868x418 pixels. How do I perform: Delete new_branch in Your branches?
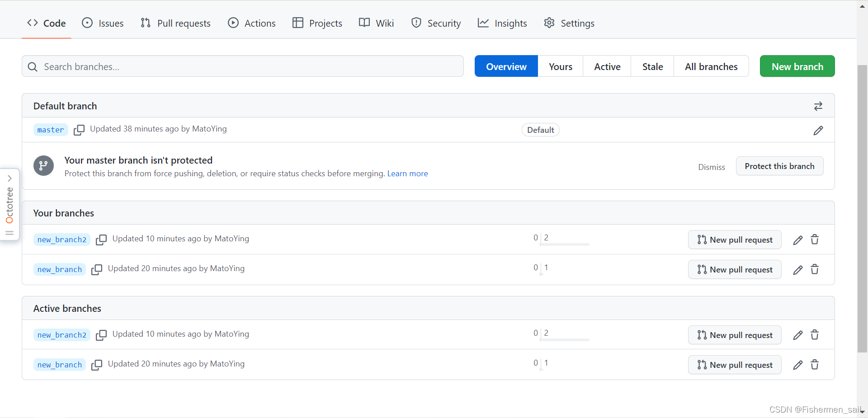point(815,269)
